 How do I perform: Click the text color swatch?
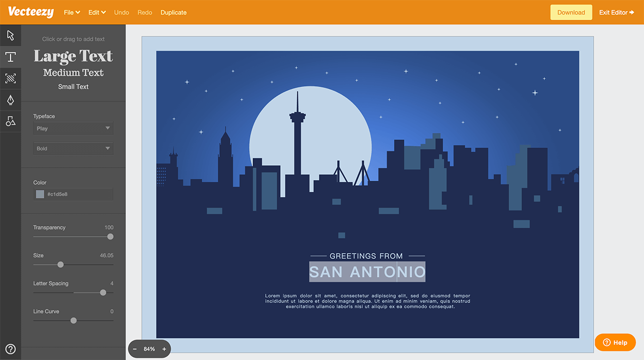point(40,194)
